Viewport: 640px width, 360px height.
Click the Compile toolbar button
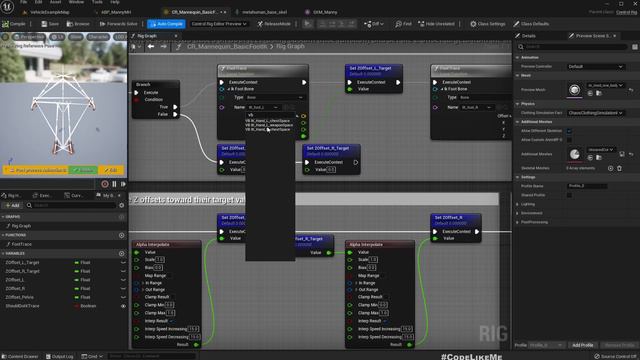click(14, 24)
